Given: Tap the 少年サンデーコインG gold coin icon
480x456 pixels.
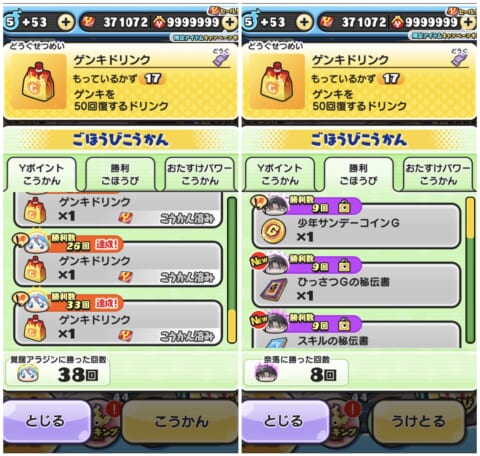Looking at the screenshot, I should (x=274, y=231).
